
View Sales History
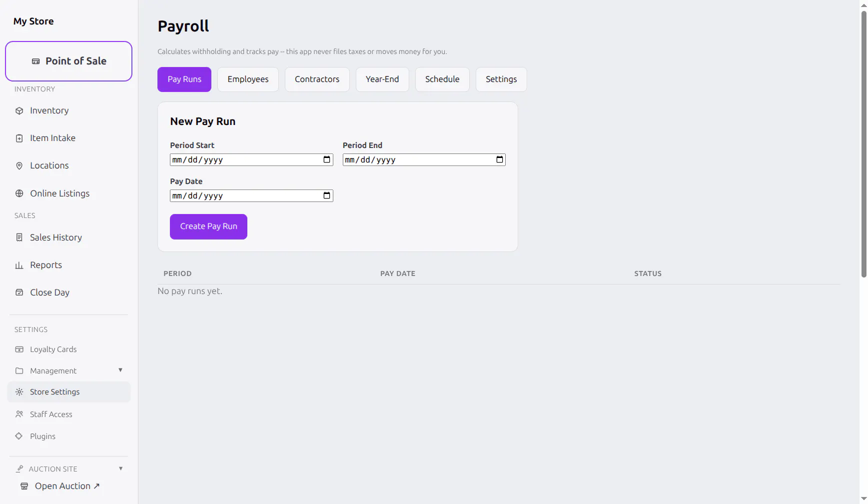pyautogui.click(x=68, y=237)
